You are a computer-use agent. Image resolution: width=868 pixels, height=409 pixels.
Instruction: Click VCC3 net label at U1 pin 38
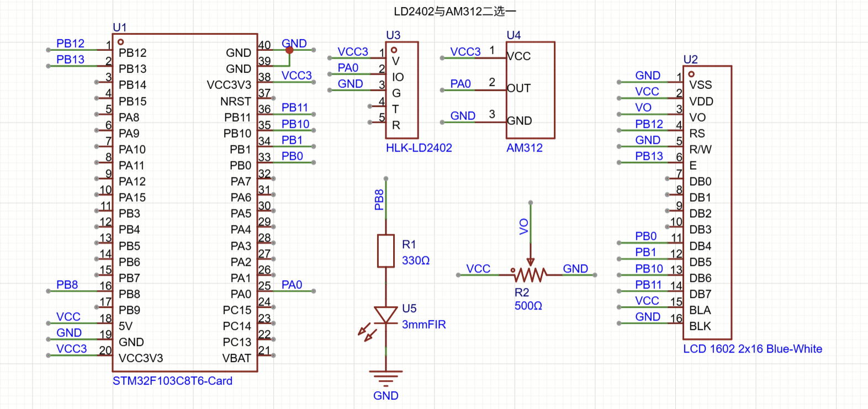(x=297, y=75)
